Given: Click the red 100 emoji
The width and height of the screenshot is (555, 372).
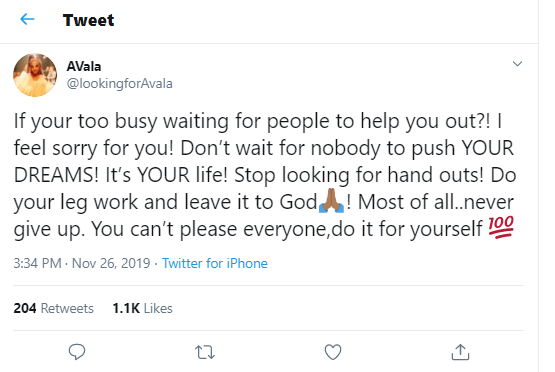Looking at the screenshot, I should (x=501, y=227).
